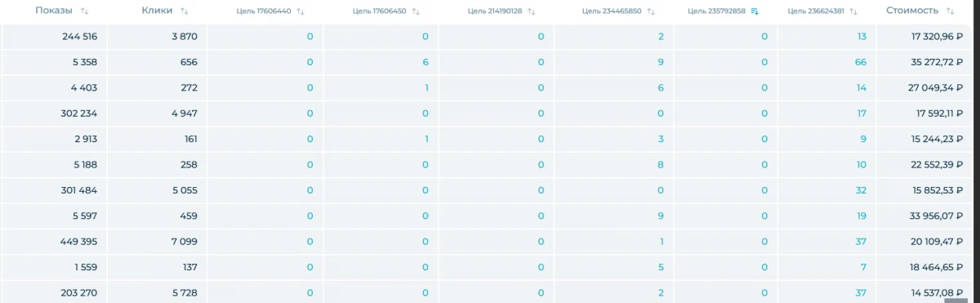The height and width of the screenshot is (303, 980).
Task: Click sort icon beside Цель 236624381
Action: click(854, 11)
